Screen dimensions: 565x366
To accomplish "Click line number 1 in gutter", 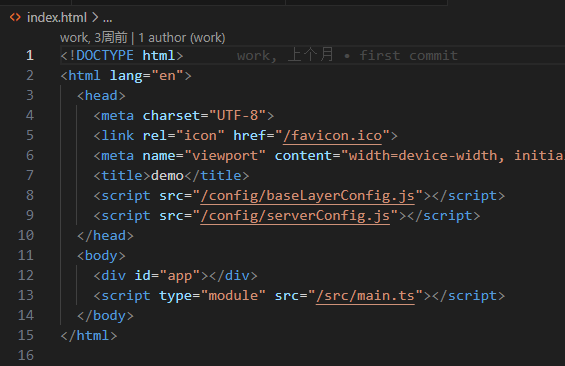I will (30, 55).
